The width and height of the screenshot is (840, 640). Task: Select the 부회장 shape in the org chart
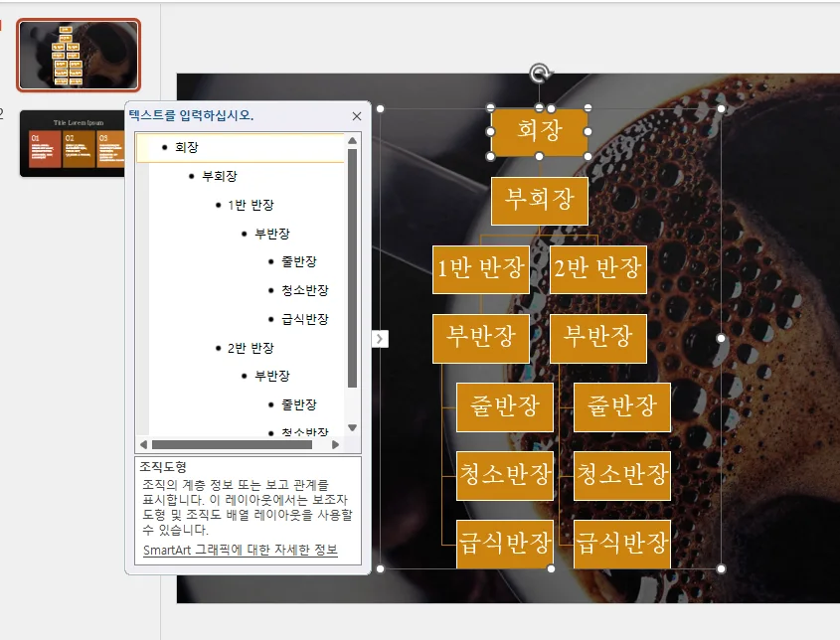tap(540, 201)
